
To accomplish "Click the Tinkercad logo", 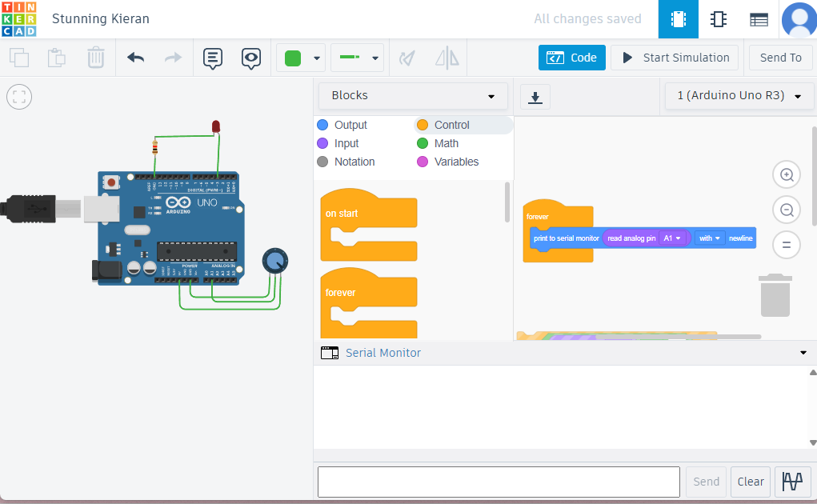I will coord(18,18).
